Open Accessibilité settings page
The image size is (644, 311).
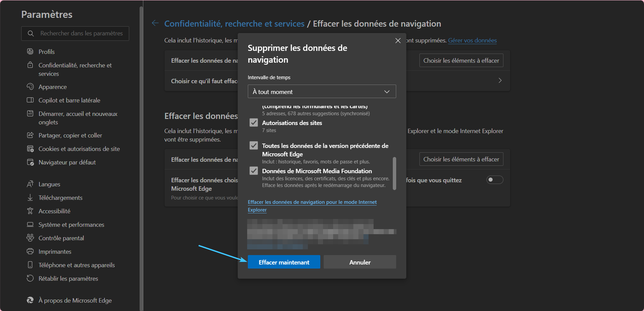[x=54, y=211]
